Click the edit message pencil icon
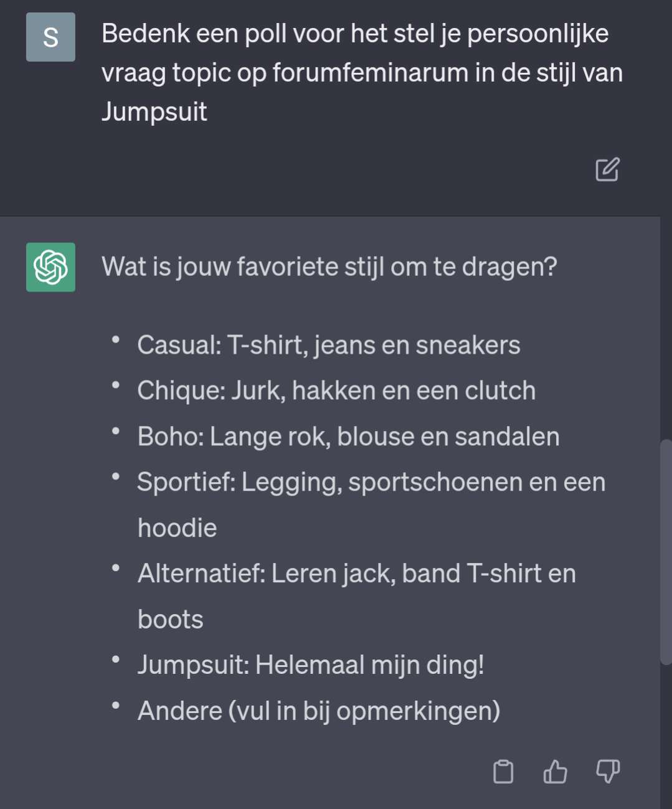The width and height of the screenshot is (672, 809). click(x=607, y=169)
